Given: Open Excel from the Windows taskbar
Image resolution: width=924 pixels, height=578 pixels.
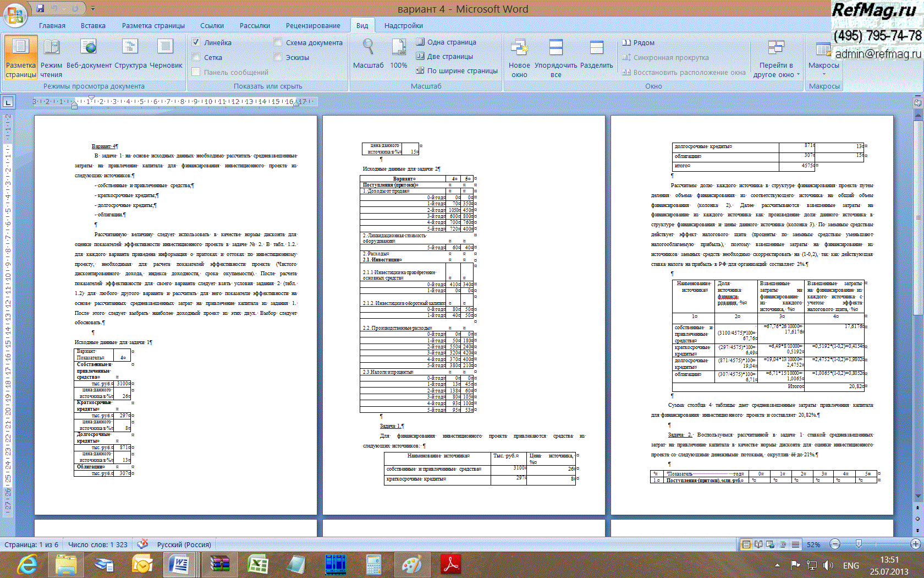Looking at the screenshot, I should [257, 565].
